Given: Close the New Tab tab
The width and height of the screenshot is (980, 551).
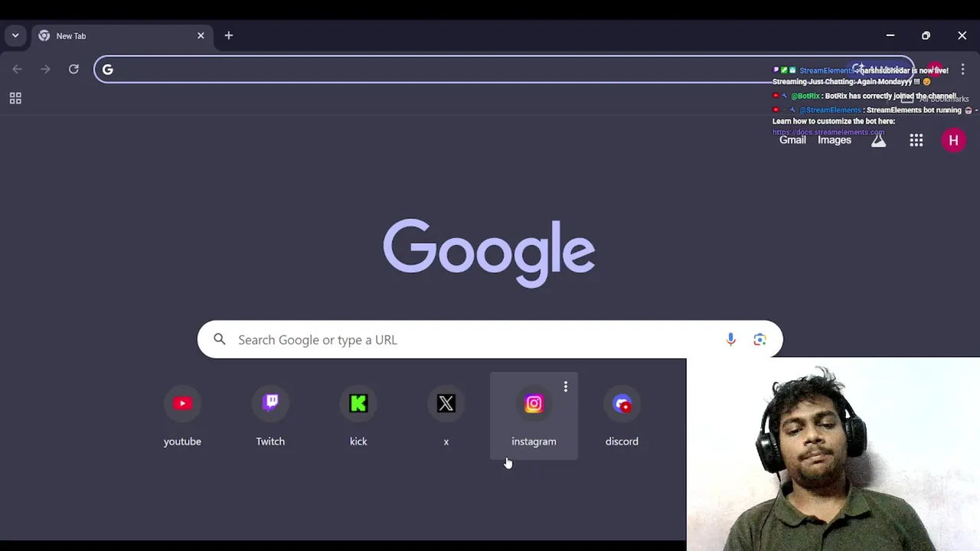Looking at the screenshot, I should point(201,35).
